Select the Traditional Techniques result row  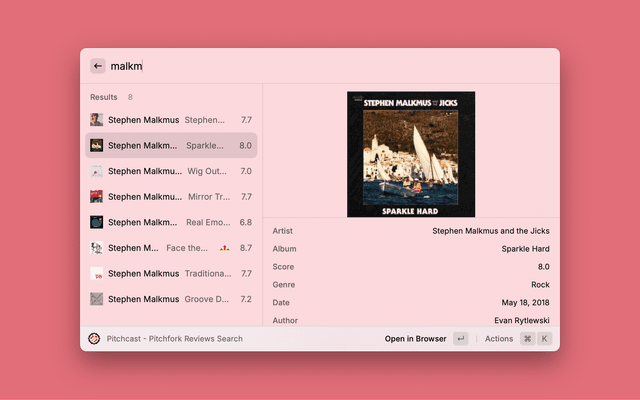170,273
